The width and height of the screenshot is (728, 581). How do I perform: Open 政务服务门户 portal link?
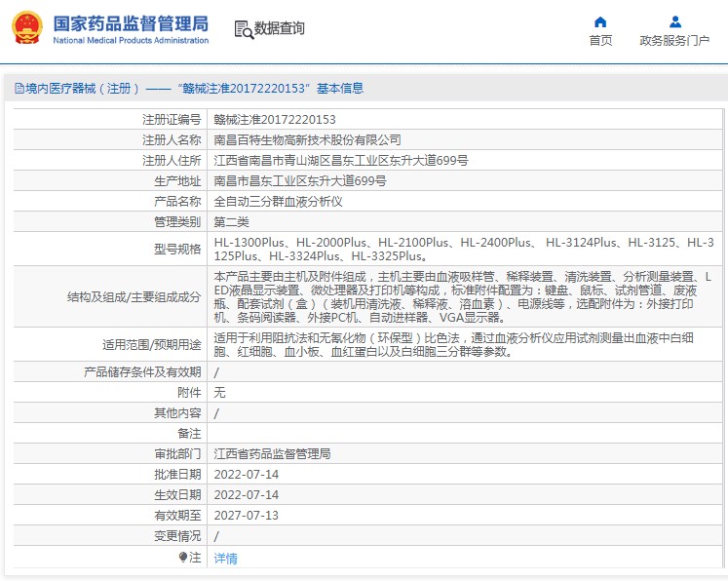[674, 40]
